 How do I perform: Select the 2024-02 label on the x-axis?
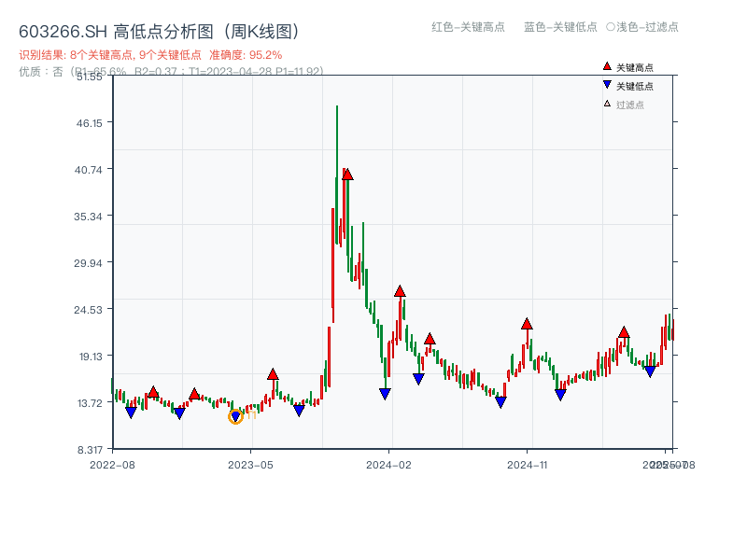pyautogui.click(x=388, y=464)
